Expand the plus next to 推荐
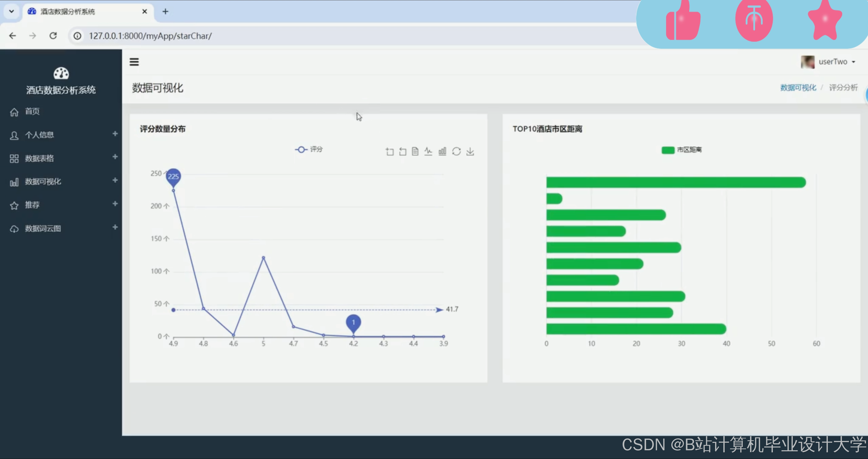The width and height of the screenshot is (868, 459). point(115,204)
